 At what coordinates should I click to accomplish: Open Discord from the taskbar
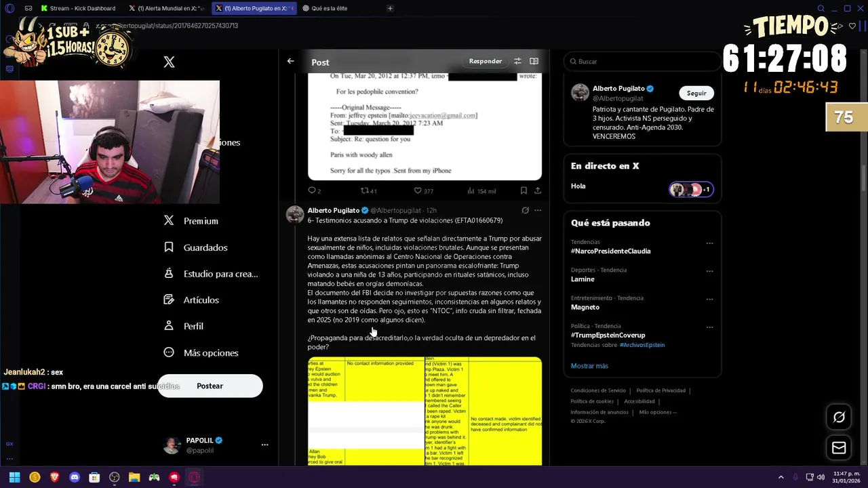pyautogui.click(x=75, y=477)
